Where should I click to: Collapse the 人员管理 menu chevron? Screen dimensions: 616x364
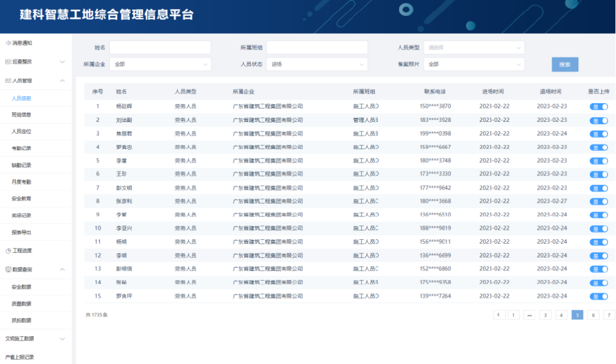click(x=62, y=81)
